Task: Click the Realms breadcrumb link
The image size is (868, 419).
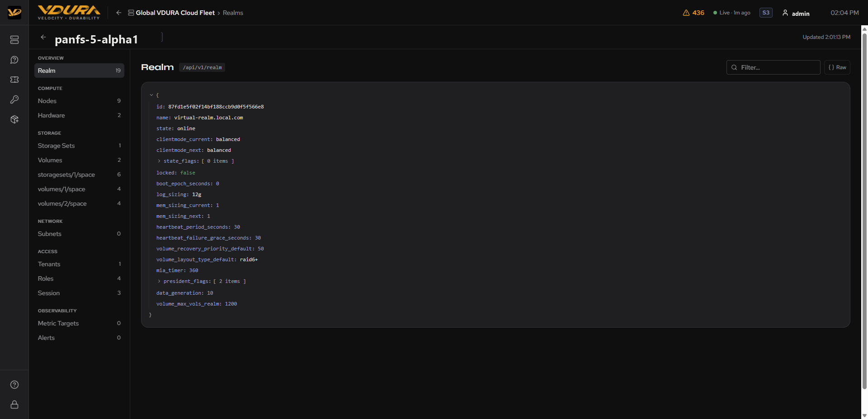Action: pyautogui.click(x=233, y=13)
